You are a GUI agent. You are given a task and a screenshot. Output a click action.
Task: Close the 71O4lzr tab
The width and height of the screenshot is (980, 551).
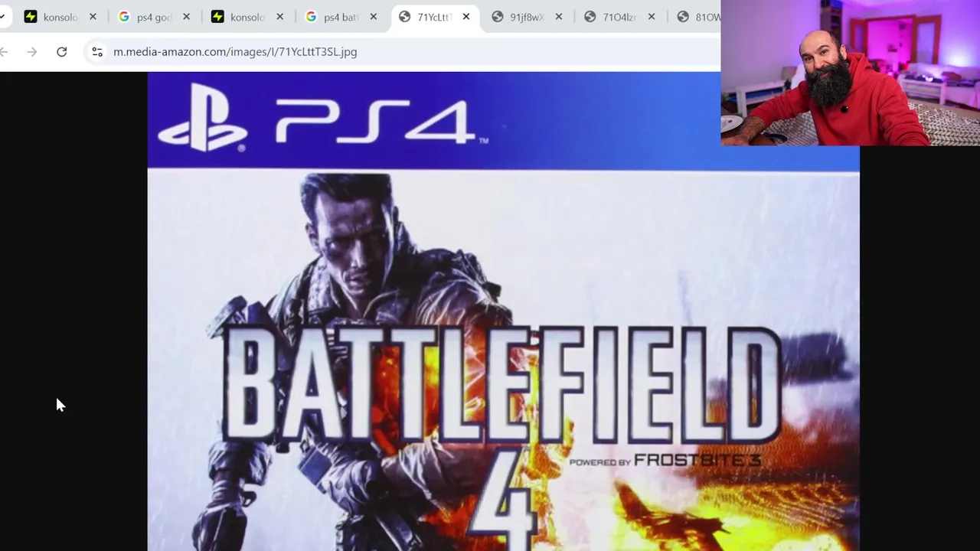pos(652,17)
